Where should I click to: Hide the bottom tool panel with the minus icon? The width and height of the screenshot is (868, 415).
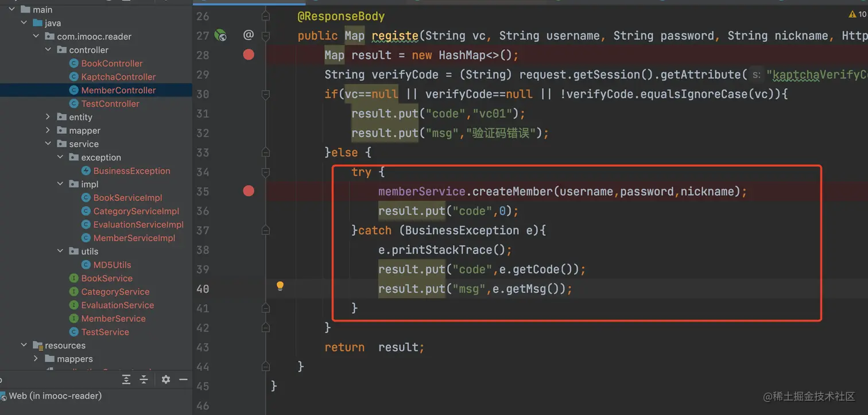tap(183, 379)
